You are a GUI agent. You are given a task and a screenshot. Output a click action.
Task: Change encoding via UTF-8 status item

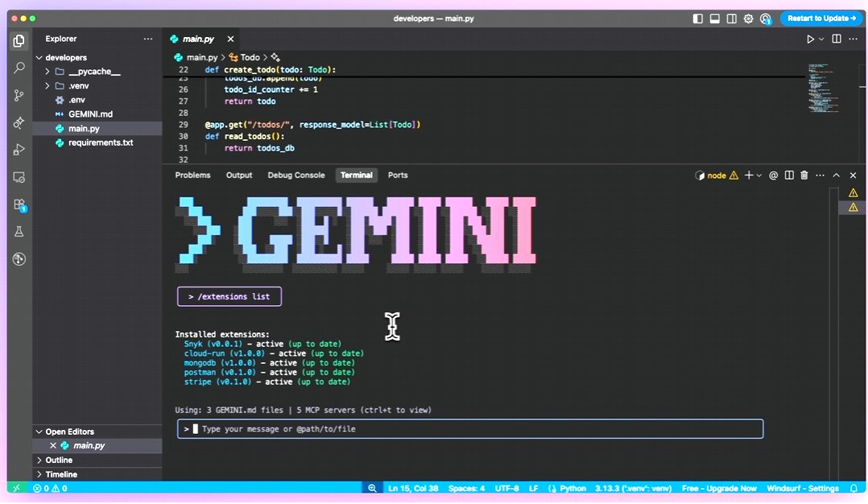point(506,489)
